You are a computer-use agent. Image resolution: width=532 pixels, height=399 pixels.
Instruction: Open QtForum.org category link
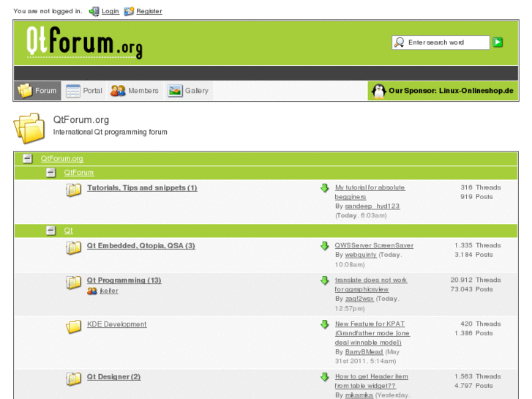click(x=61, y=159)
